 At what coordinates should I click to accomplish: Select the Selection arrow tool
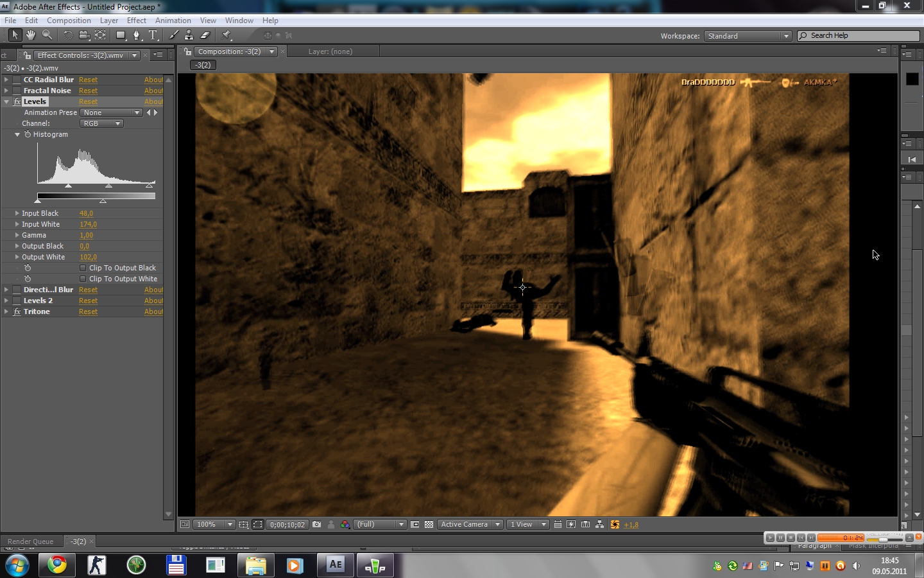point(15,35)
